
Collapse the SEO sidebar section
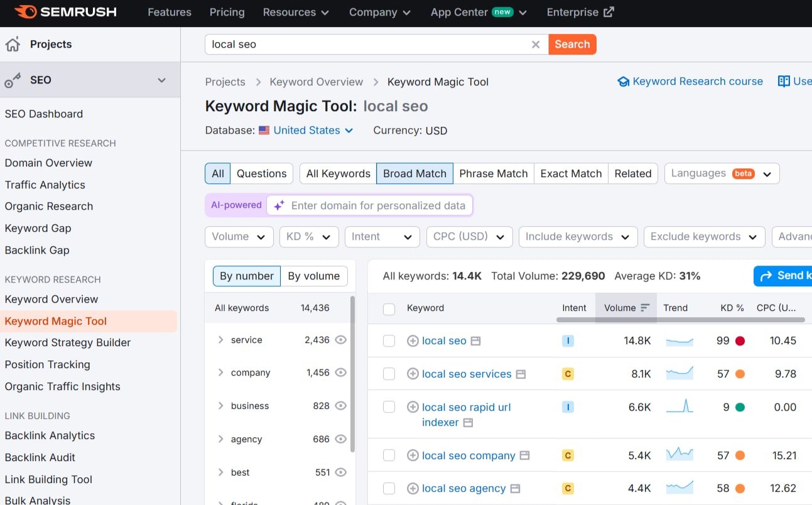pyautogui.click(x=161, y=80)
